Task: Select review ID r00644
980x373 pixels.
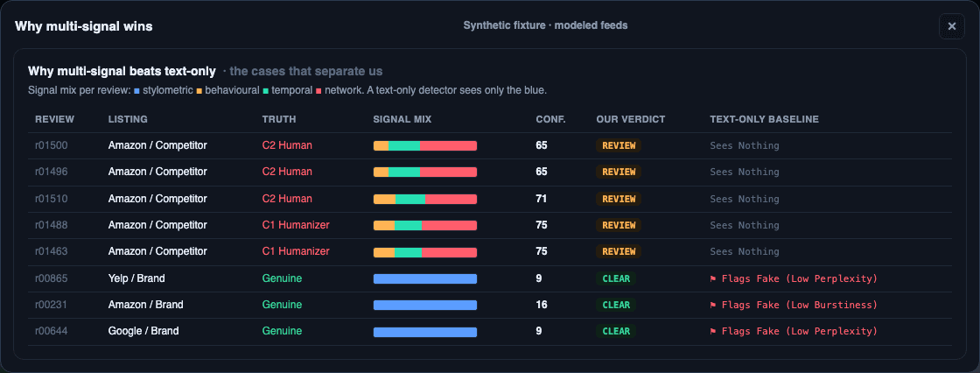Action: pos(52,330)
